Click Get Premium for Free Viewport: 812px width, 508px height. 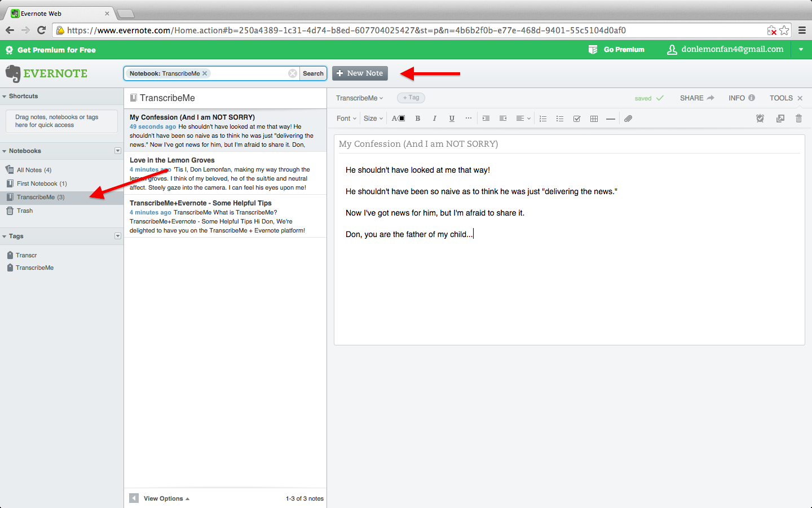point(51,50)
